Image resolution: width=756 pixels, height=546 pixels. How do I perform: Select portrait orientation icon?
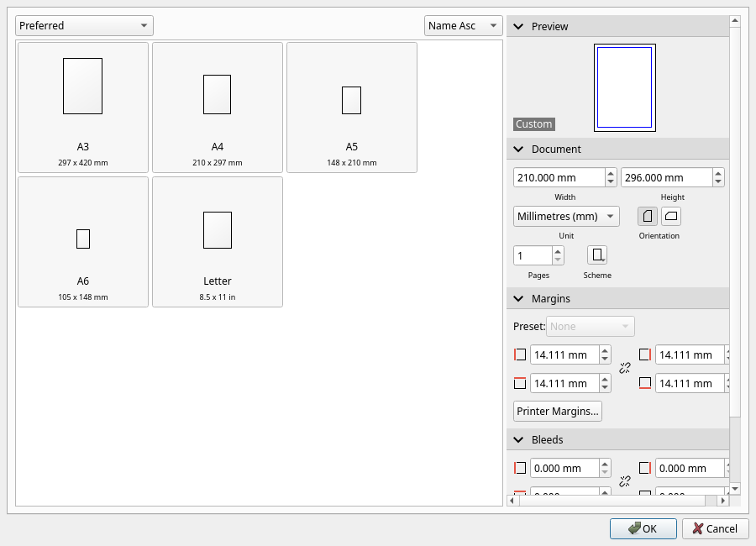pos(647,216)
